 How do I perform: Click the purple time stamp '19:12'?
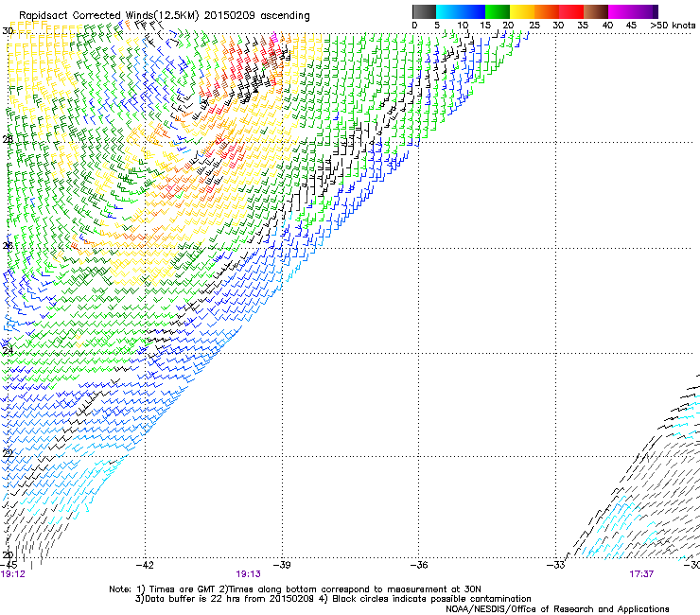13,574
